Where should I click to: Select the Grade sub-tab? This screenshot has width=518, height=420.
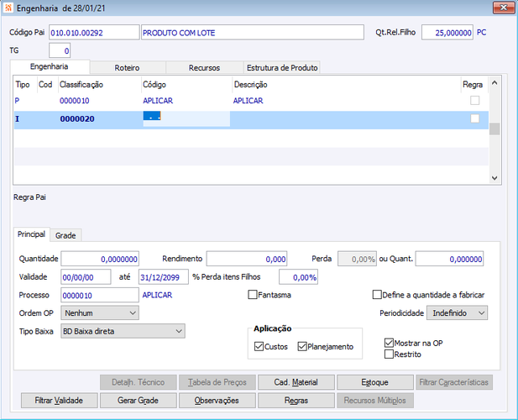pyautogui.click(x=66, y=235)
